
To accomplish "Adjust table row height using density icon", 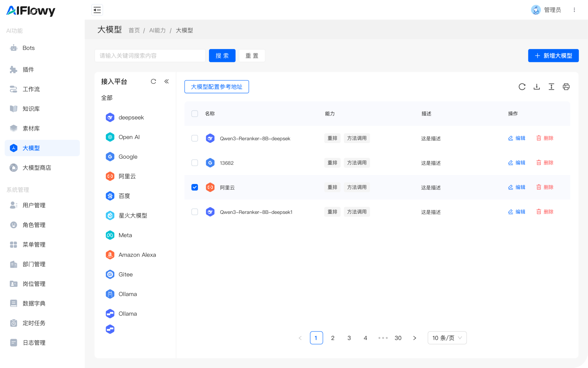I will tap(551, 87).
